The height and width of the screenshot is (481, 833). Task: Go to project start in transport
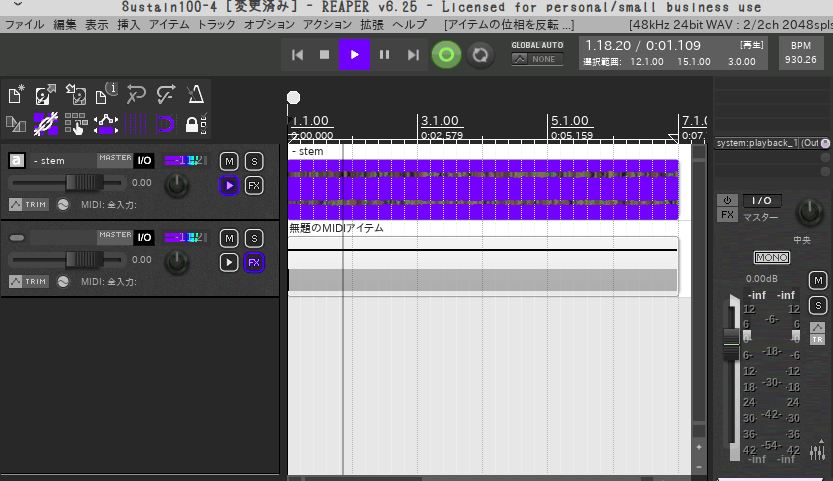pos(298,55)
